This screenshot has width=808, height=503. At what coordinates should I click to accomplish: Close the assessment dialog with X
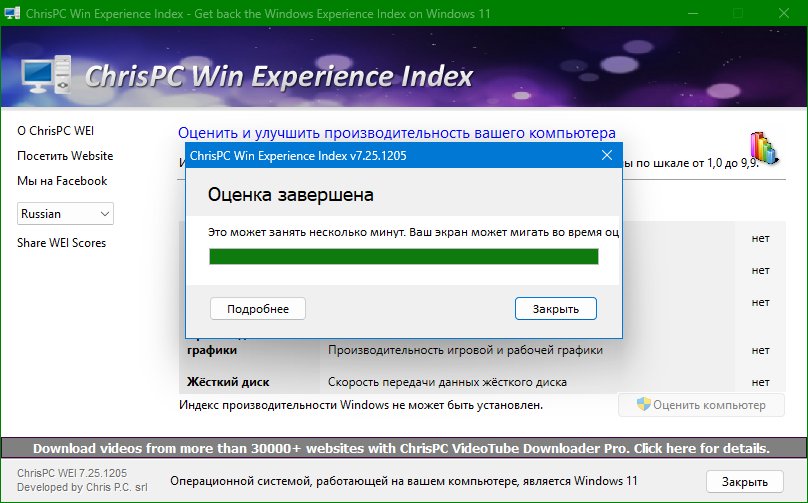pyautogui.click(x=606, y=156)
